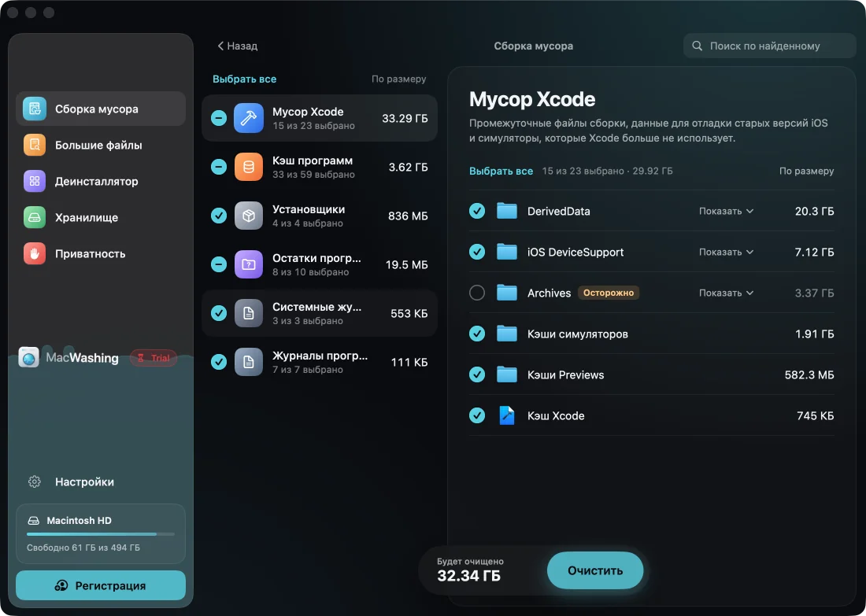This screenshot has width=866, height=616.
Task: Click the MacWashing app logo icon
Action: point(28,358)
